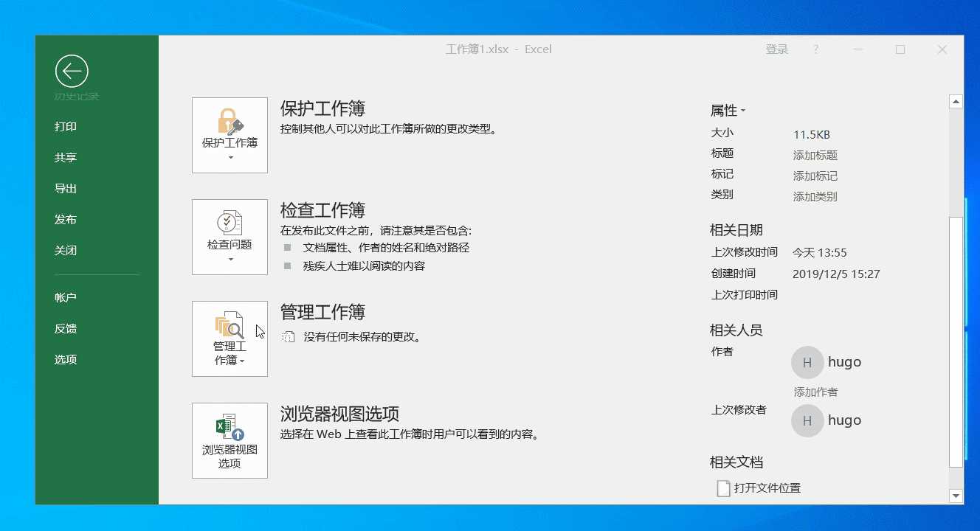
Task: Click 添加类别 field
Action: click(815, 197)
